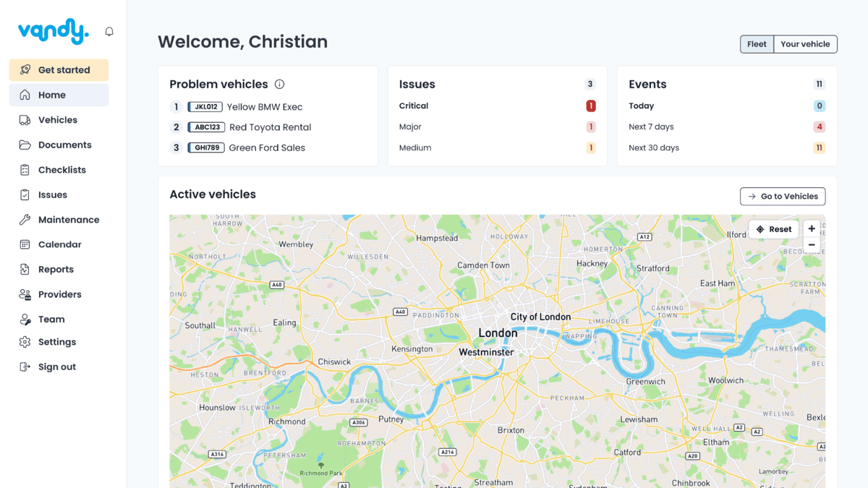Zoom out the map with minus
The width and height of the screenshot is (868, 488).
pos(812,245)
